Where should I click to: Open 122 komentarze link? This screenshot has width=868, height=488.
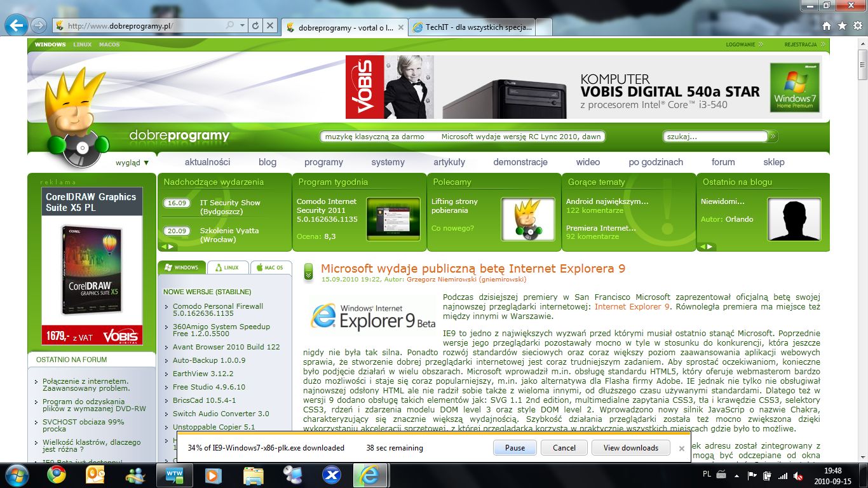click(x=595, y=210)
